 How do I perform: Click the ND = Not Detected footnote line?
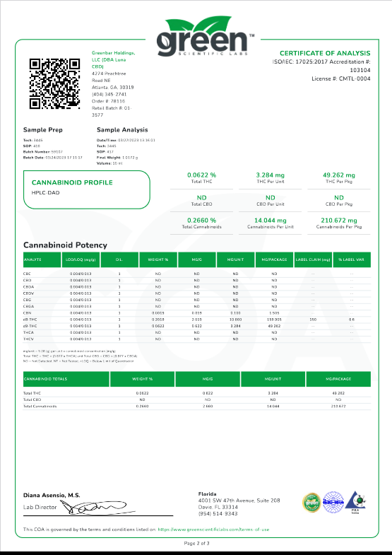(78, 361)
